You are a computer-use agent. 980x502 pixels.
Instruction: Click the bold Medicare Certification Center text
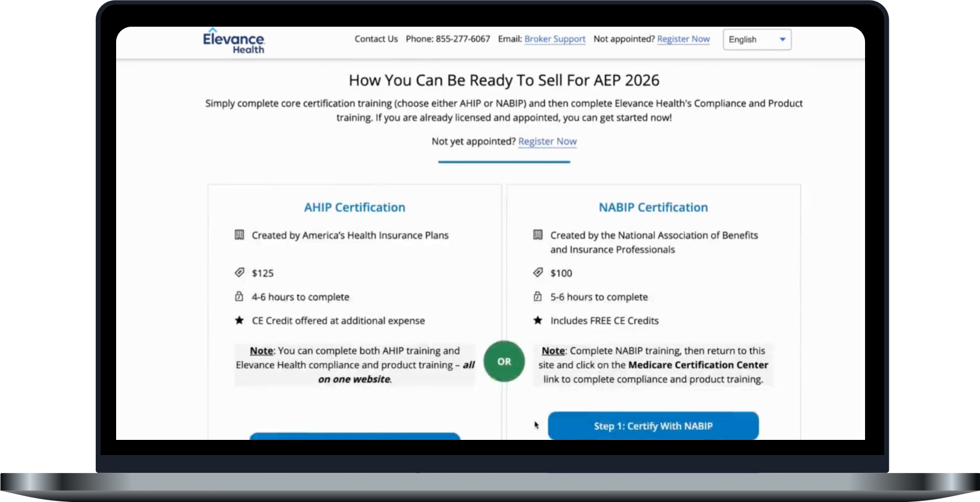pyautogui.click(x=698, y=365)
